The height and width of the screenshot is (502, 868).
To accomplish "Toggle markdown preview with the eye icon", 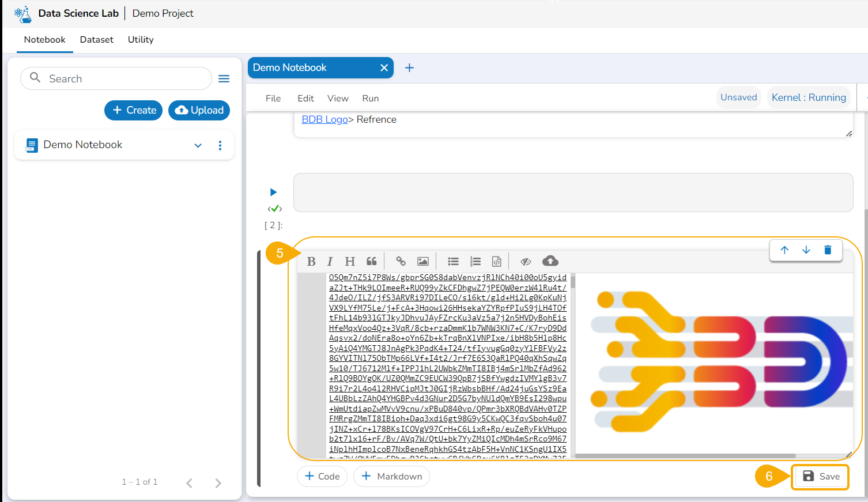I will coord(526,262).
